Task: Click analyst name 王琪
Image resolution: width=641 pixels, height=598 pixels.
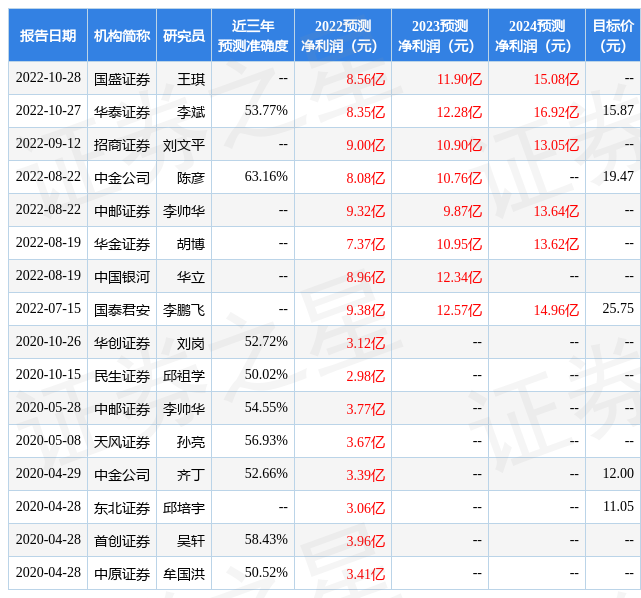Action: pyautogui.click(x=191, y=79)
